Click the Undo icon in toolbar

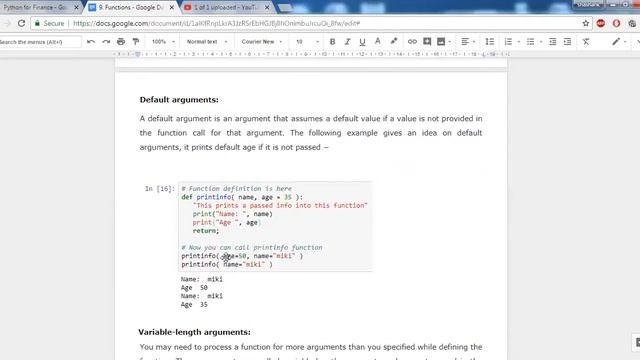pyautogui.click(x=91, y=42)
